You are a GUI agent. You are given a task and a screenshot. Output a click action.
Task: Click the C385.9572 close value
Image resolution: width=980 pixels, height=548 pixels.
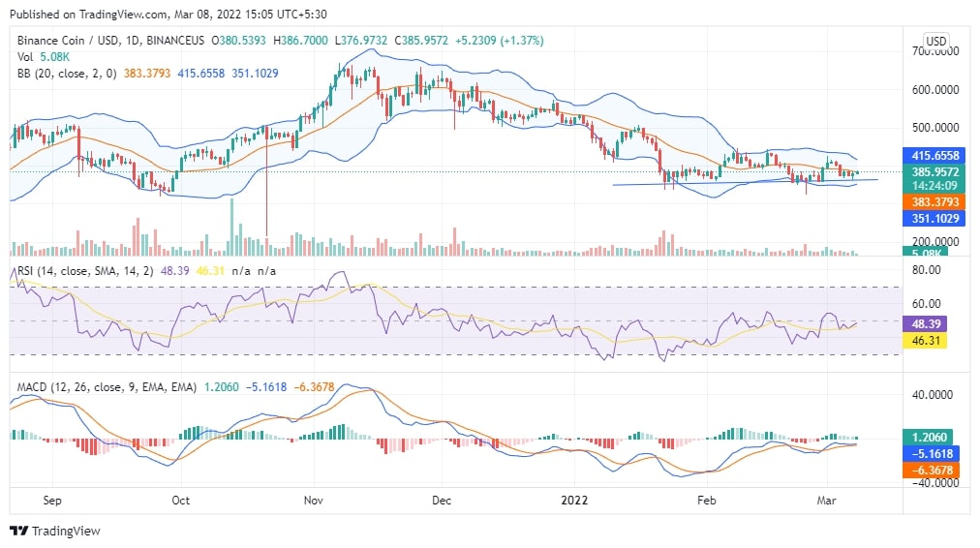point(421,41)
